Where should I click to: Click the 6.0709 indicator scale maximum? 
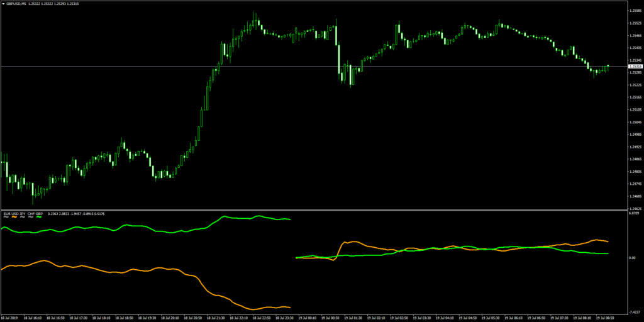click(635, 213)
